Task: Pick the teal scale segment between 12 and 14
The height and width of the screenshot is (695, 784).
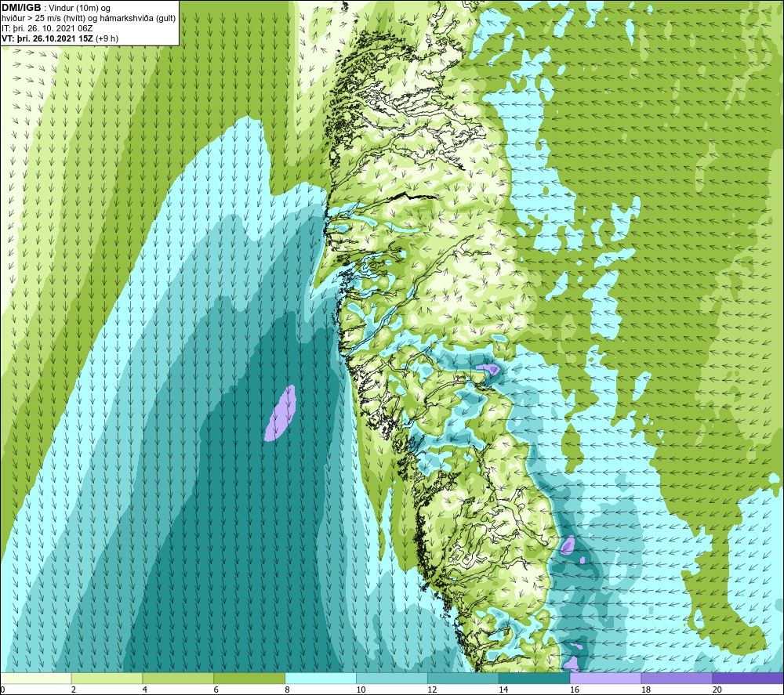Action: coord(463,678)
